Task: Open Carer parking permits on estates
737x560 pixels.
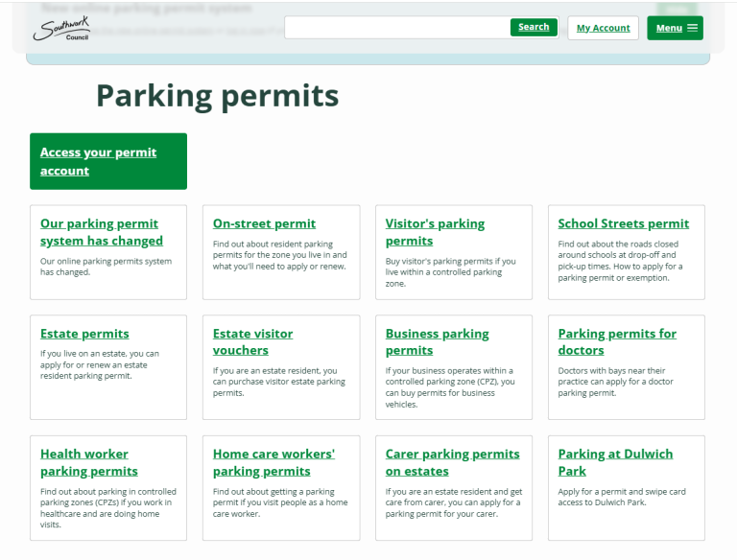Action: coord(452,462)
